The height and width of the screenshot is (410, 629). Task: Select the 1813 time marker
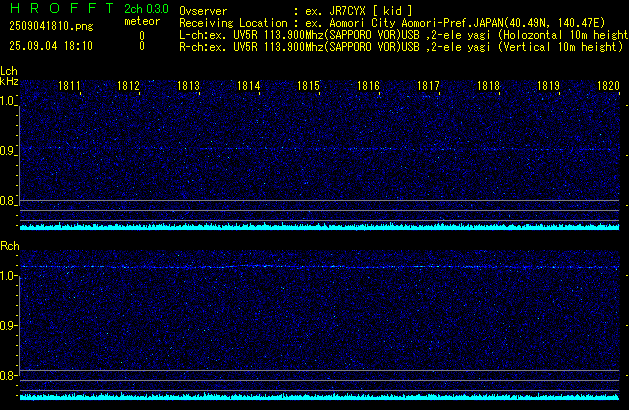[x=188, y=86]
